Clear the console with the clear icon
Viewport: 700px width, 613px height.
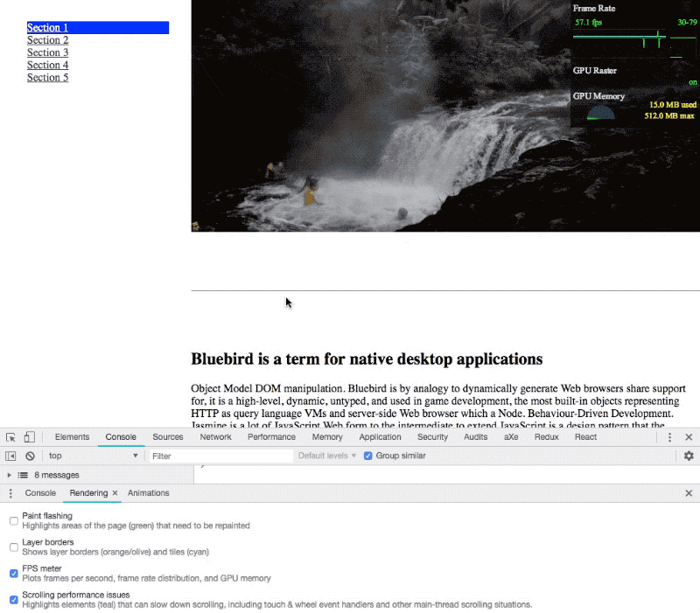point(30,456)
